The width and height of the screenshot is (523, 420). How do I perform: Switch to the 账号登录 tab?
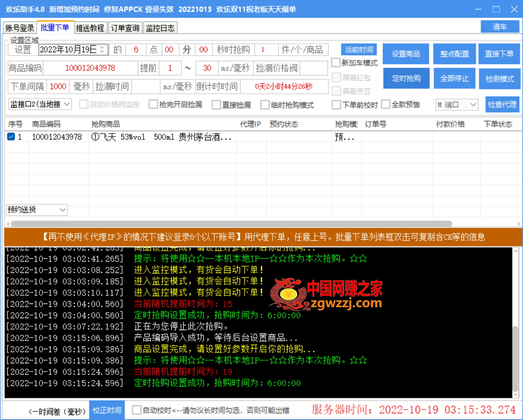tap(19, 28)
